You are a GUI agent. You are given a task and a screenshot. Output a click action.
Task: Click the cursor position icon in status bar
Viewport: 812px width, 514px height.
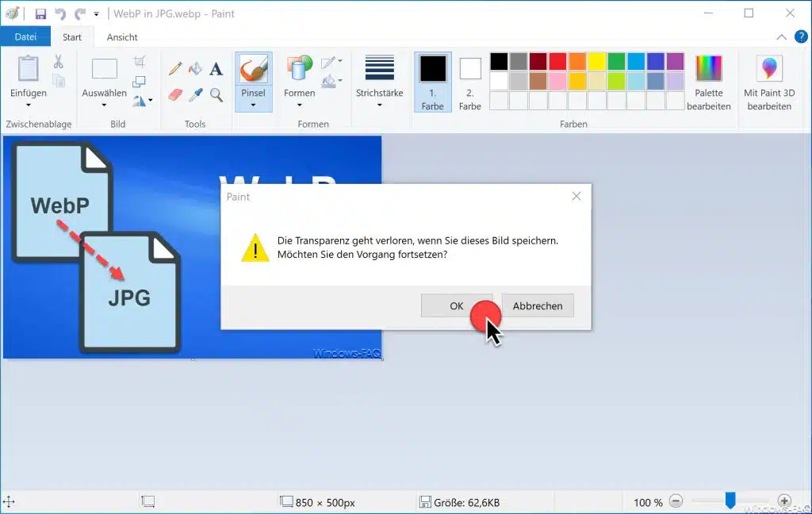coord(9,501)
